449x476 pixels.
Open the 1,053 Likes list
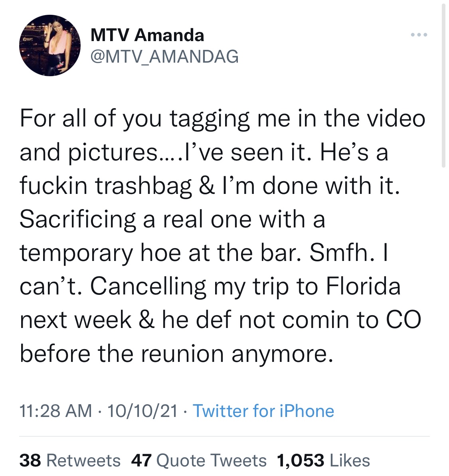(x=323, y=460)
